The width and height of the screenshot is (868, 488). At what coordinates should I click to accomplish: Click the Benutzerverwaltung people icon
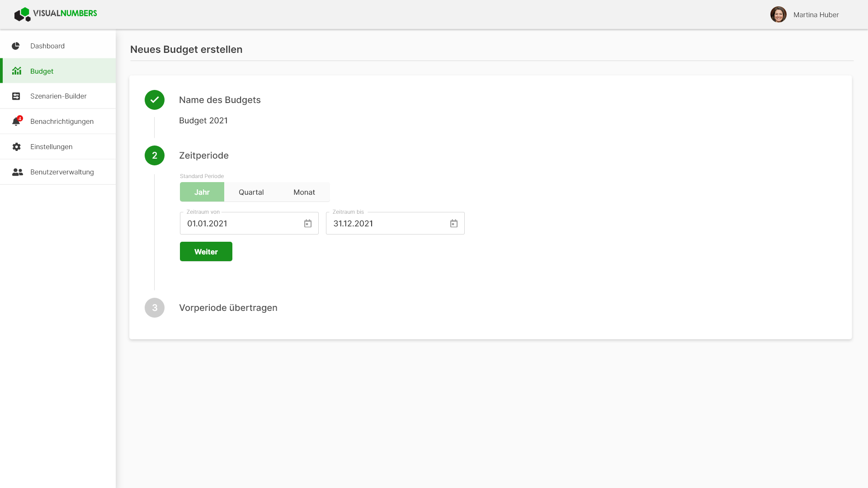pos(18,172)
